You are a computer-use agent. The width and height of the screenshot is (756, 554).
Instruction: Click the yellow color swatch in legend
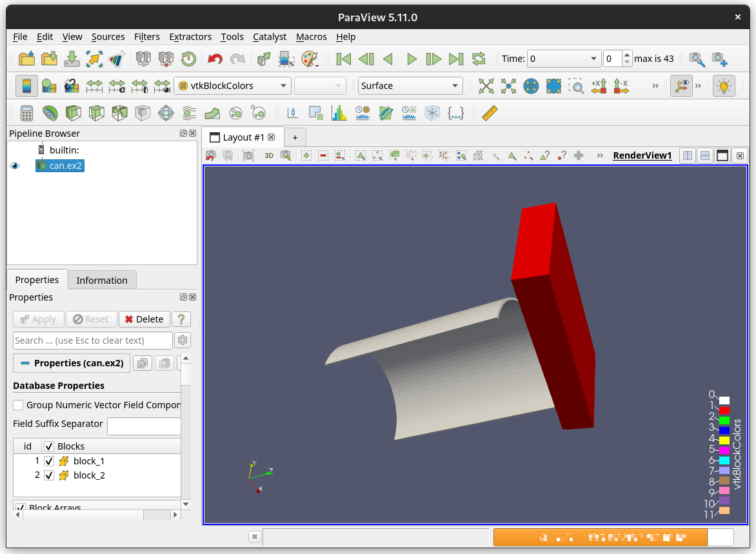[x=724, y=440]
